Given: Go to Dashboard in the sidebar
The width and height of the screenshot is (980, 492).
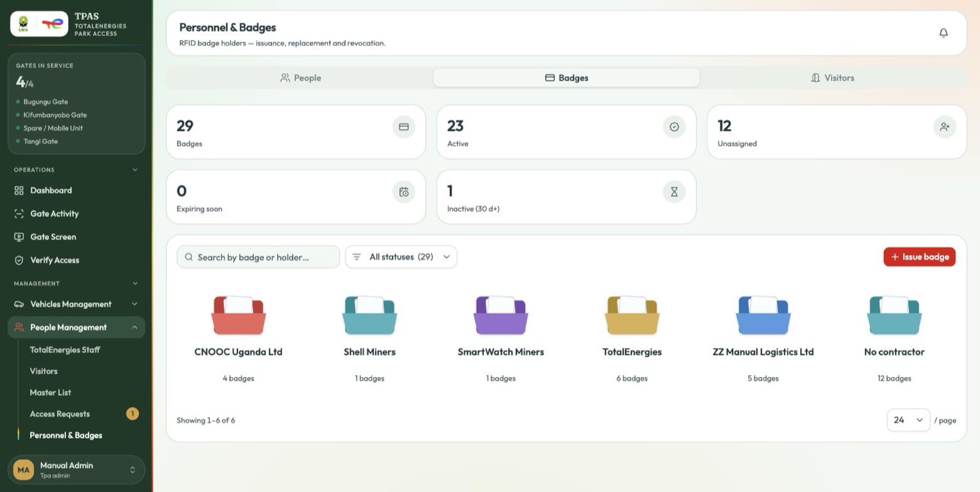Looking at the screenshot, I should 76,191.
